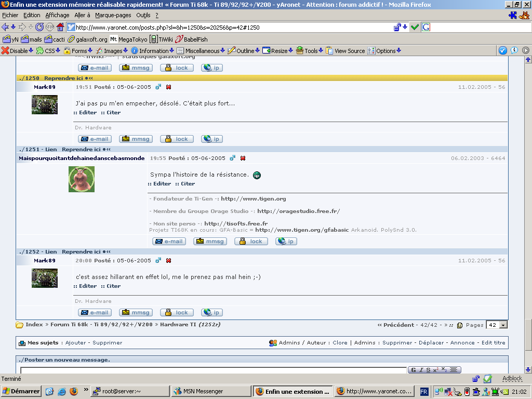Delete the 19:55 post with red X
This screenshot has height=399, width=532.
pyautogui.click(x=243, y=158)
